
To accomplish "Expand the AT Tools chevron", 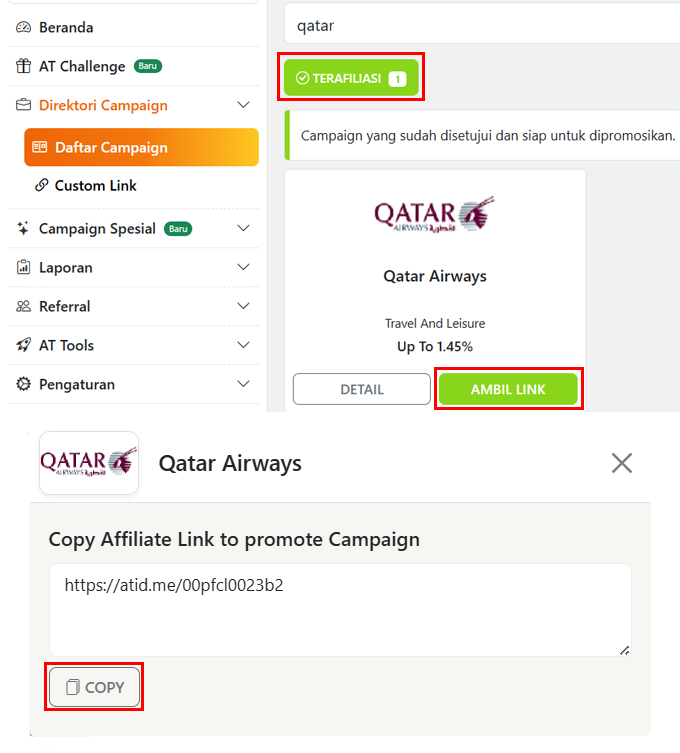I will click(243, 346).
